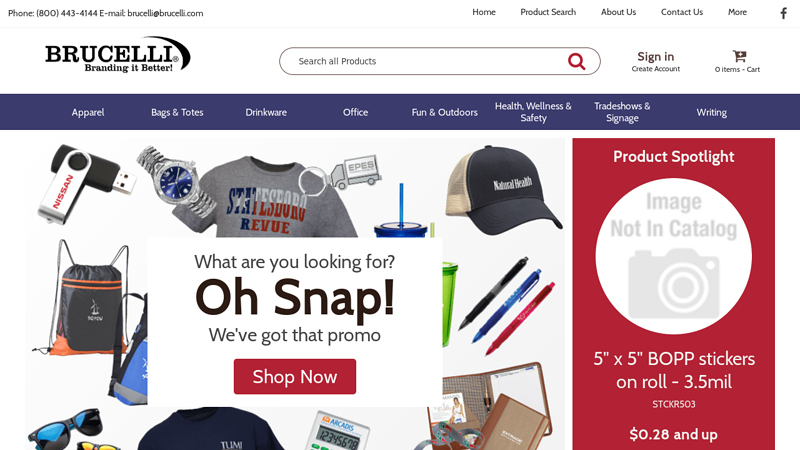Expand the More menu in top navigation
This screenshot has height=450, width=800.
(737, 12)
